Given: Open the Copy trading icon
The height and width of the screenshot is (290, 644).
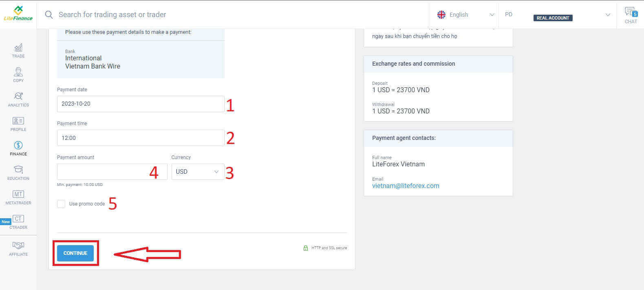Looking at the screenshot, I should [x=18, y=73].
